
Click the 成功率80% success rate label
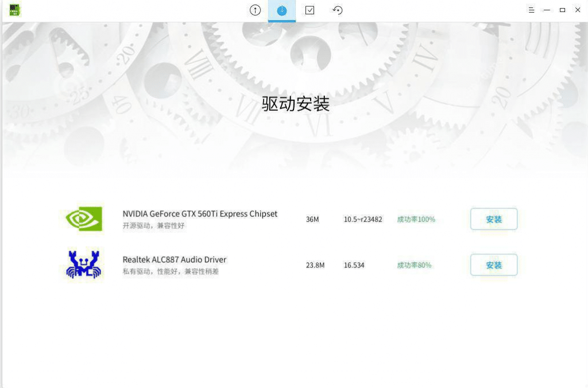click(x=414, y=265)
